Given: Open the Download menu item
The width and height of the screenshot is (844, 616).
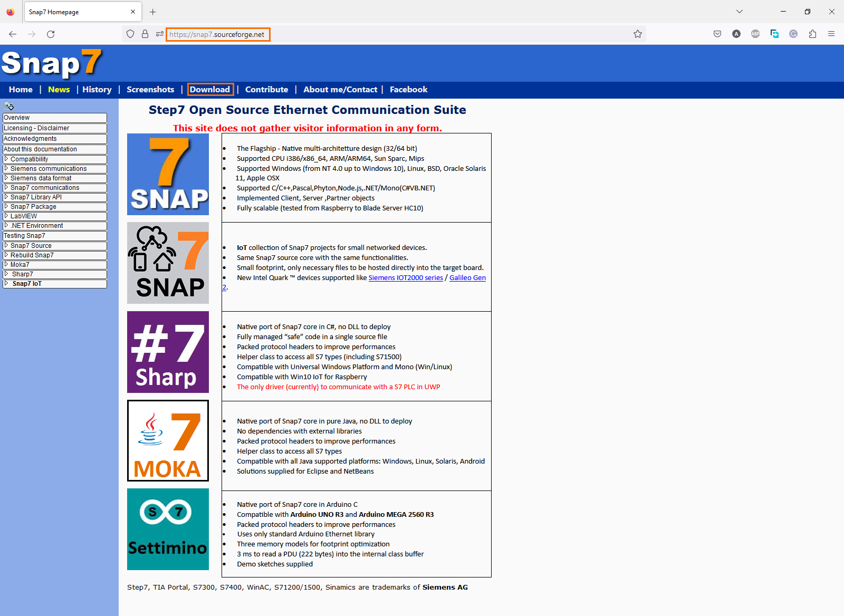Looking at the screenshot, I should click(x=210, y=90).
